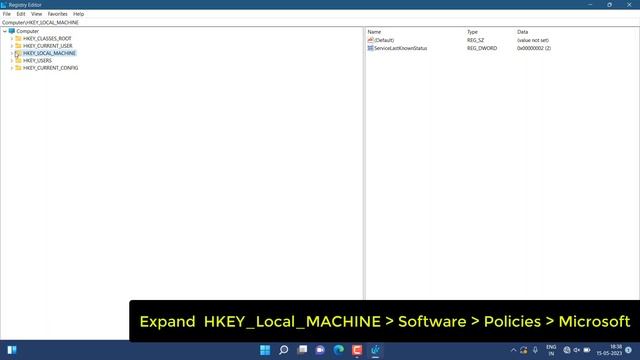Open the File menu
640x360 pixels.
7,14
